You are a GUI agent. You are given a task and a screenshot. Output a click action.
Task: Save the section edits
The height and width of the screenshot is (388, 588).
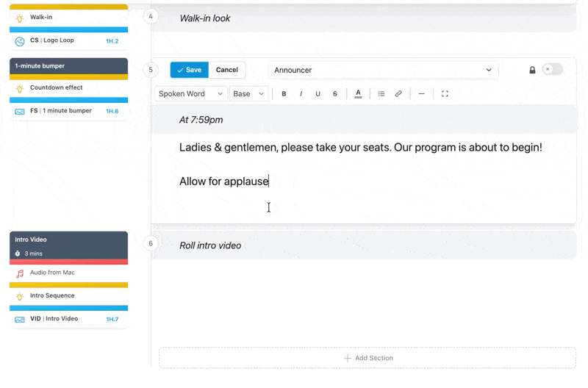pos(190,70)
